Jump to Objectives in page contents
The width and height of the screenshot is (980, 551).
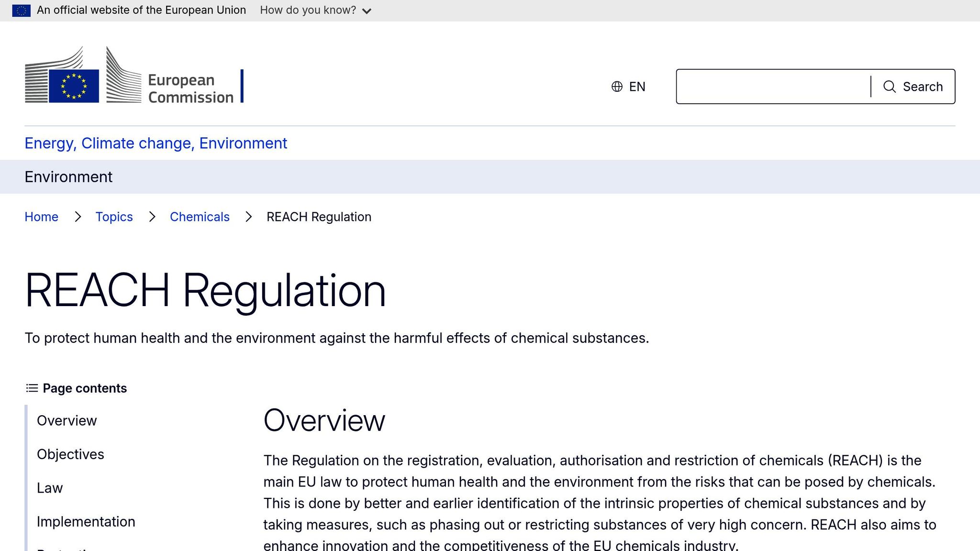pyautogui.click(x=70, y=454)
